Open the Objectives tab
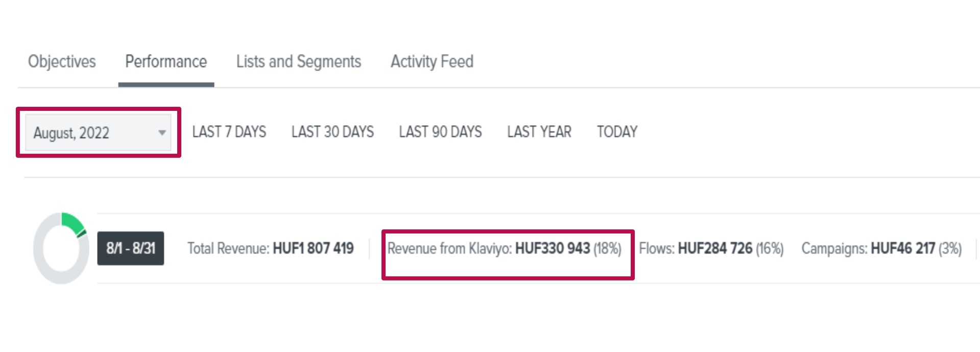 [x=62, y=62]
